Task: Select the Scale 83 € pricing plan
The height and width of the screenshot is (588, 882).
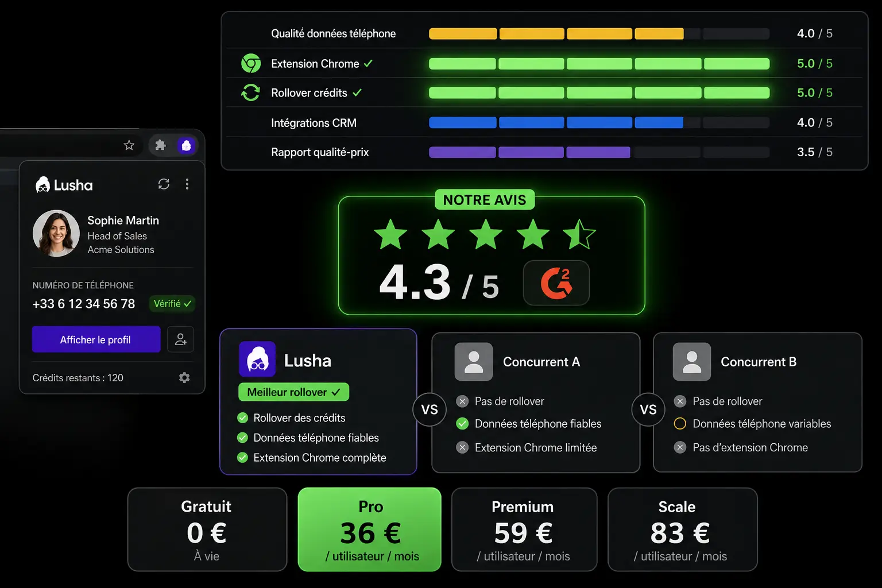Action: pos(683,529)
